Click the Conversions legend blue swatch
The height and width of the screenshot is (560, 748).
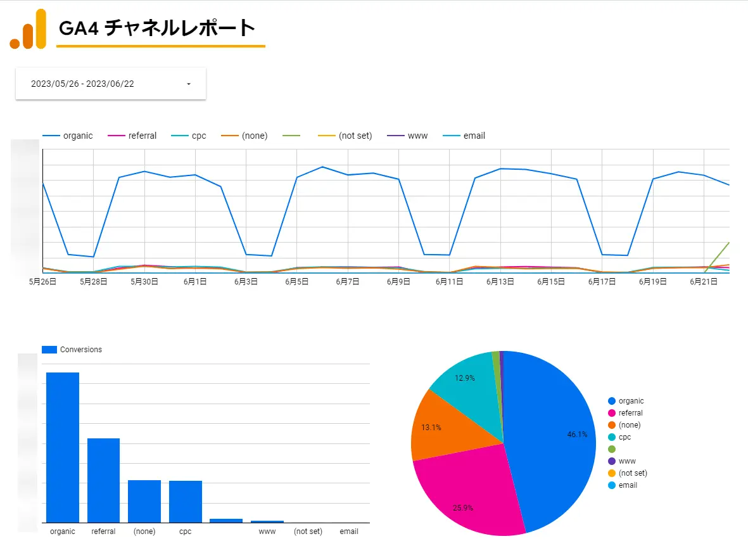point(49,350)
